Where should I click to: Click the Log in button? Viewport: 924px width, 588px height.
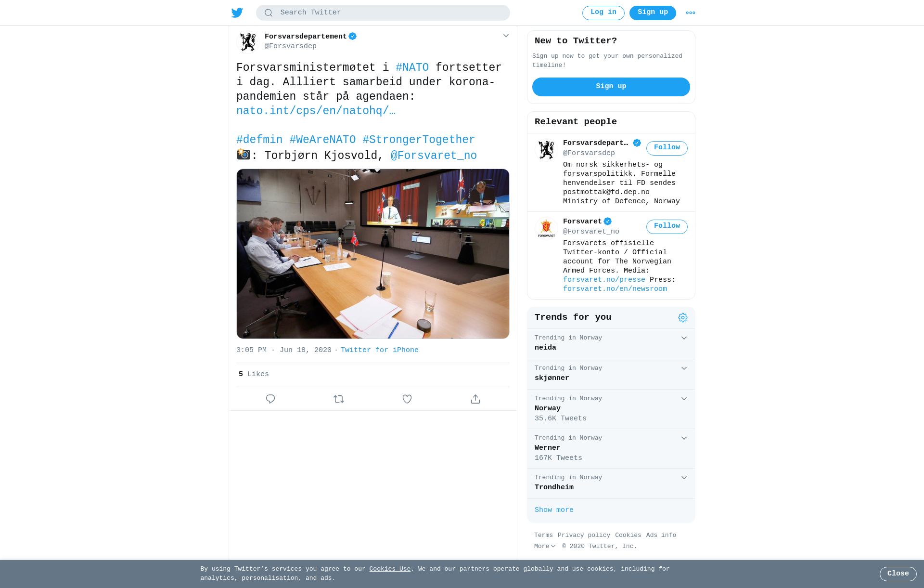tap(603, 13)
